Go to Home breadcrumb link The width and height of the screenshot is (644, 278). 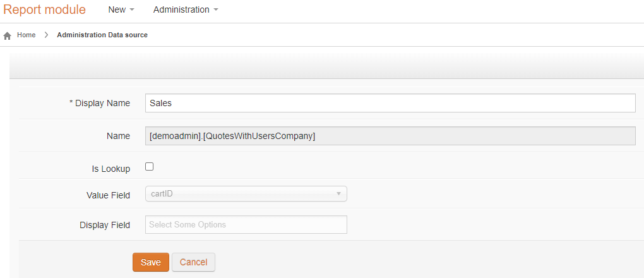click(27, 35)
